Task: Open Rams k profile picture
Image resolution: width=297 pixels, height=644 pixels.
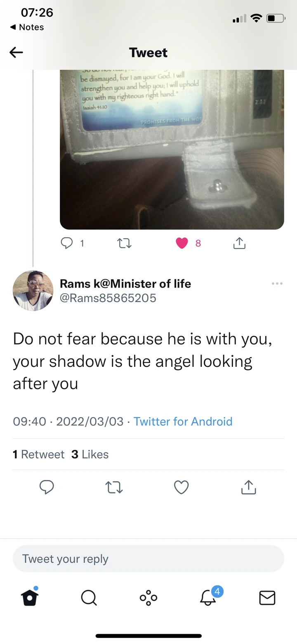Action: 33,290
